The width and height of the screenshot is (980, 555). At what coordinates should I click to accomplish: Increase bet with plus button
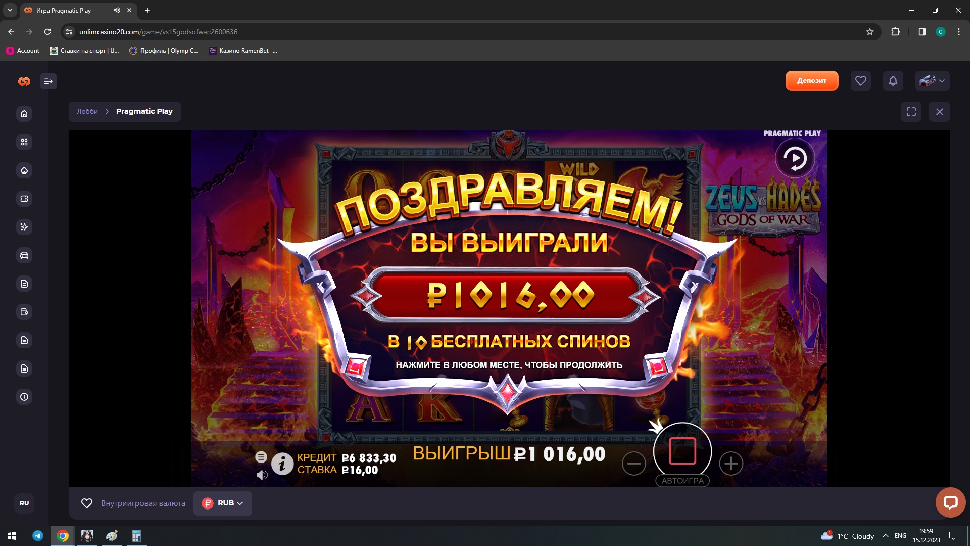[x=731, y=464]
